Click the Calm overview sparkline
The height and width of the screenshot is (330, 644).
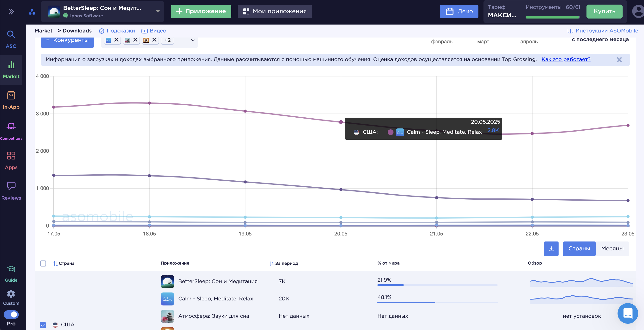click(581, 299)
